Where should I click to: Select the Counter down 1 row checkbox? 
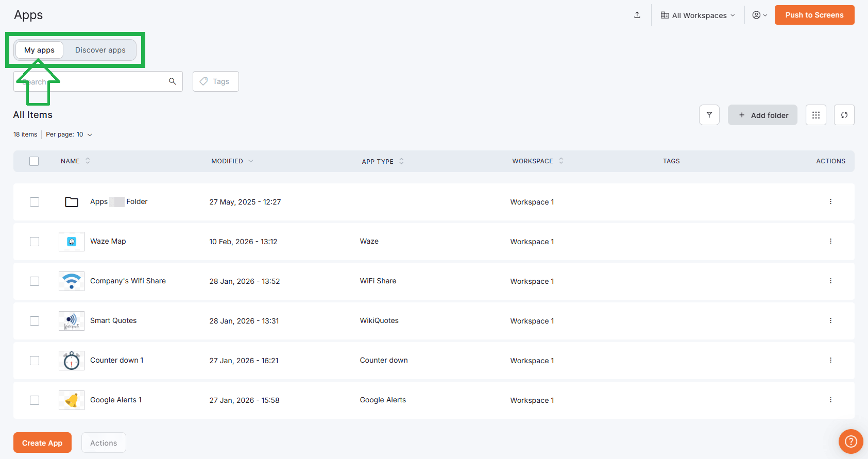point(35,361)
